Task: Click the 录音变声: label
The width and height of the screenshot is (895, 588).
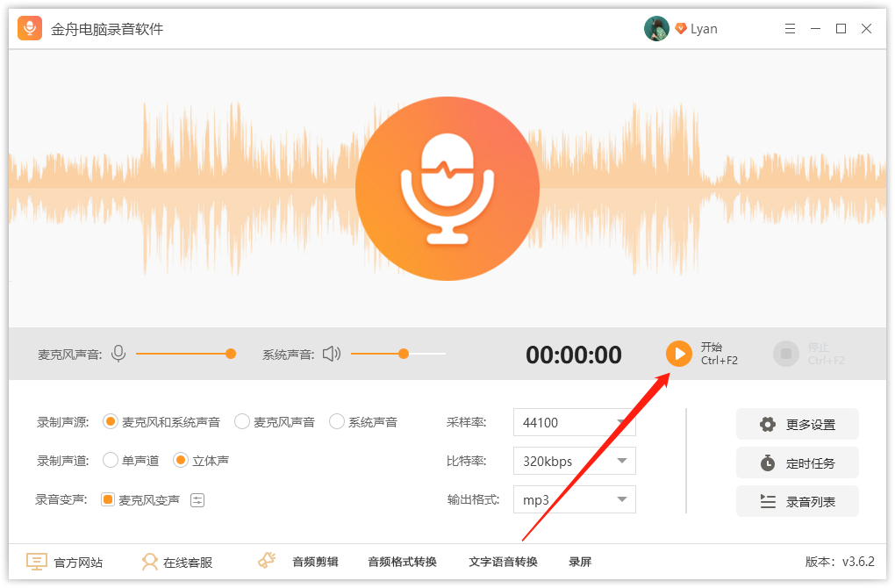Action: tap(61, 500)
